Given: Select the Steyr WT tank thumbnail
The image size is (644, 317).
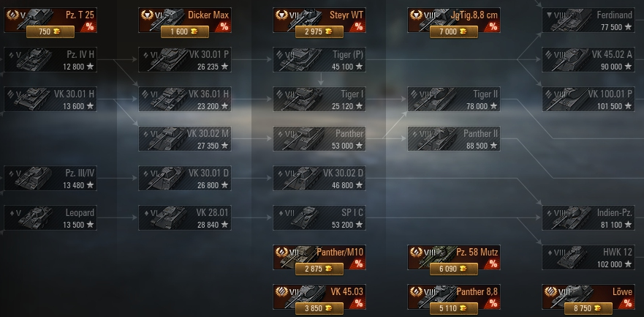Looking at the screenshot, I should 306,18.
